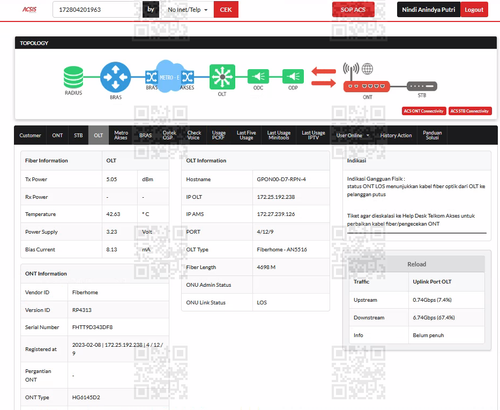Open the Check Voice tab
Screen dimensions: 500x410
click(194, 135)
